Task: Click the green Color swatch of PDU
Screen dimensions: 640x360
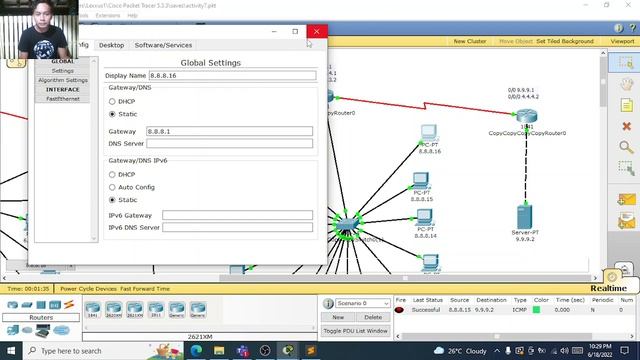Action: click(536, 310)
